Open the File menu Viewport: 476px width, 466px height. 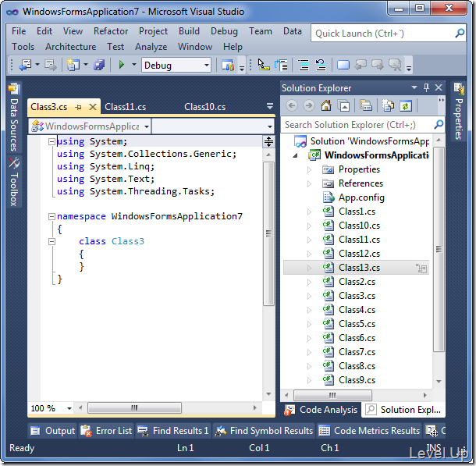pyautogui.click(x=19, y=31)
